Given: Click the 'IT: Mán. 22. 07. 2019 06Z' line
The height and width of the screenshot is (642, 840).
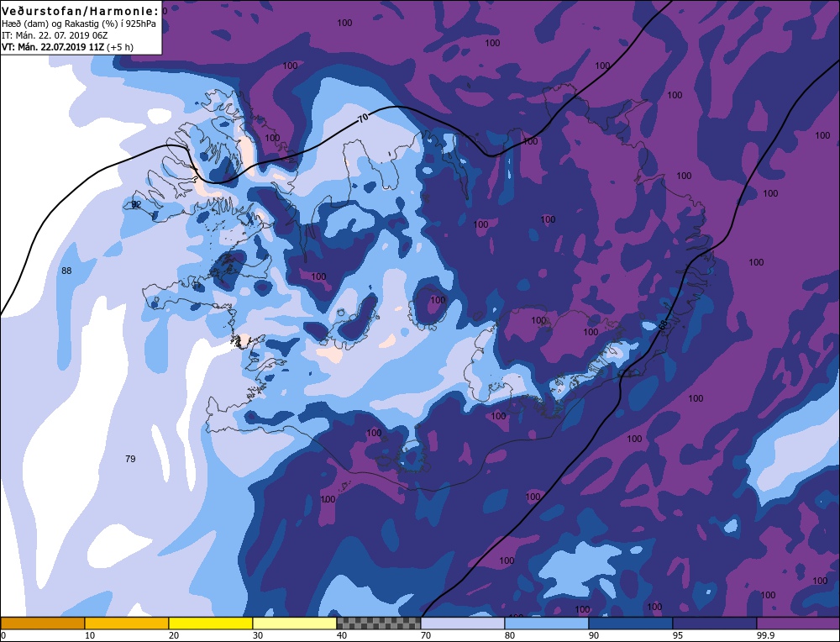Looking at the screenshot, I should (56, 35).
